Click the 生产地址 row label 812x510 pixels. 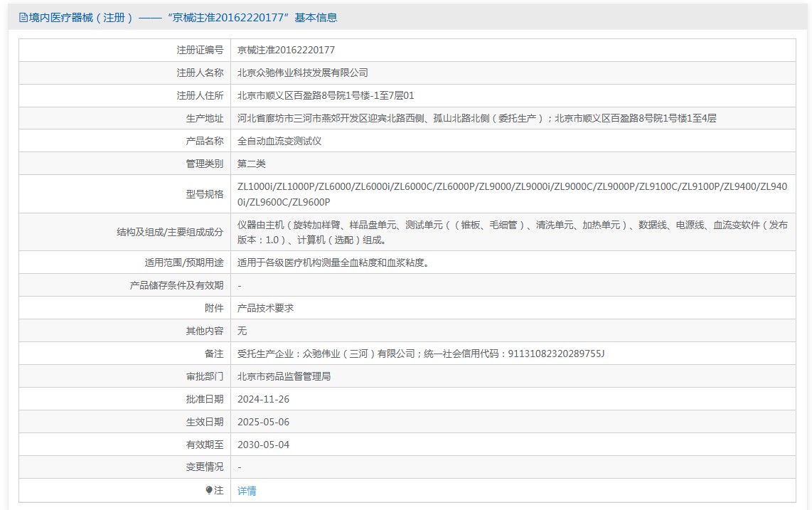point(205,119)
